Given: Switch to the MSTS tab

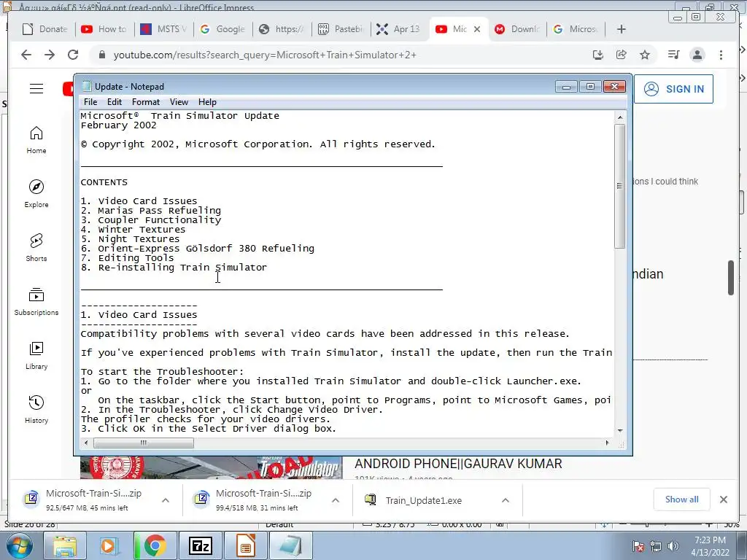Looking at the screenshot, I should tap(164, 29).
